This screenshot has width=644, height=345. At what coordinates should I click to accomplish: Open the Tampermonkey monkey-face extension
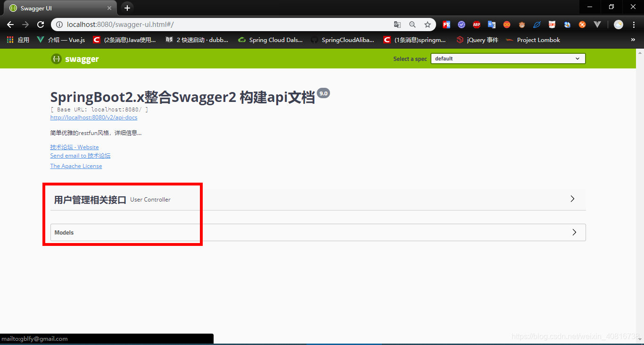pos(522,25)
